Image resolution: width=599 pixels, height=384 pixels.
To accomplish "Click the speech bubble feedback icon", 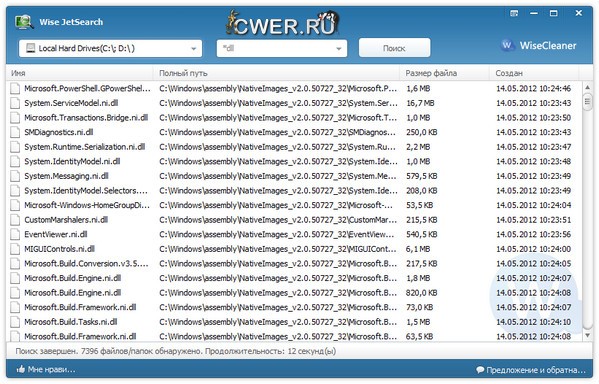I will [480, 370].
